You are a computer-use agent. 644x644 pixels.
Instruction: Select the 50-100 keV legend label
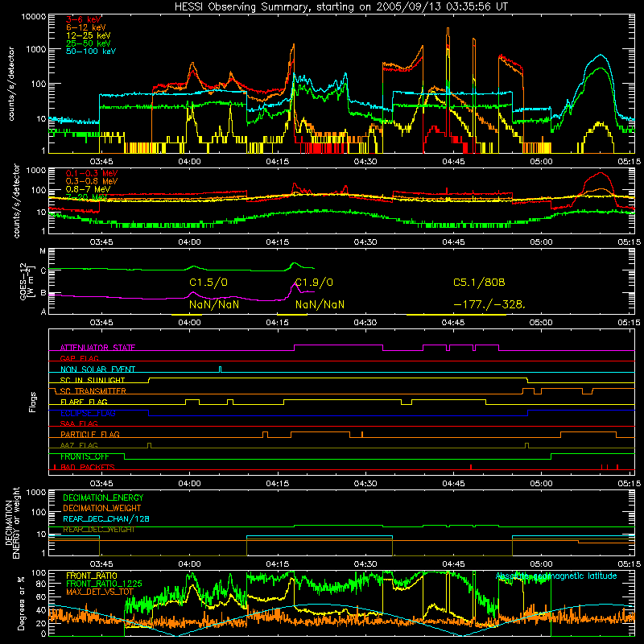pyautogui.click(x=91, y=52)
